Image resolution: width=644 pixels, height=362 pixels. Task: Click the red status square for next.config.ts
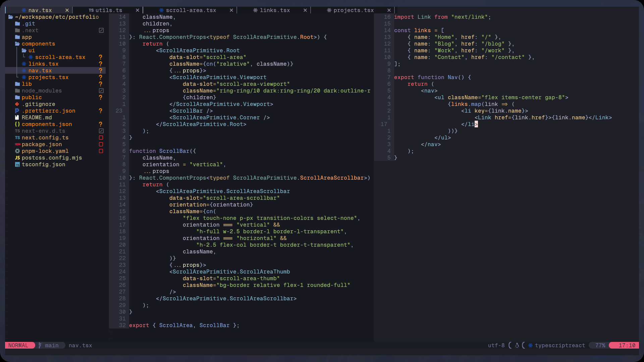tap(101, 138)
